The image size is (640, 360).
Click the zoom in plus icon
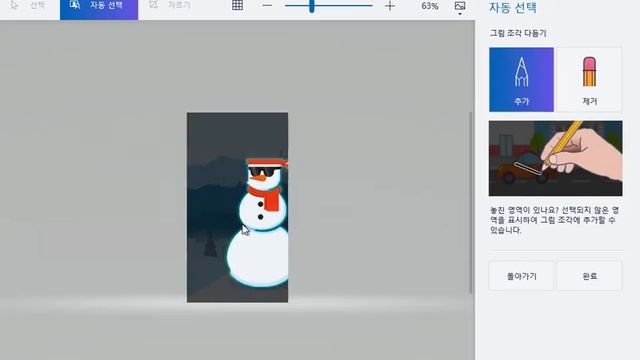pyautogui.click(x=390, y=6)
